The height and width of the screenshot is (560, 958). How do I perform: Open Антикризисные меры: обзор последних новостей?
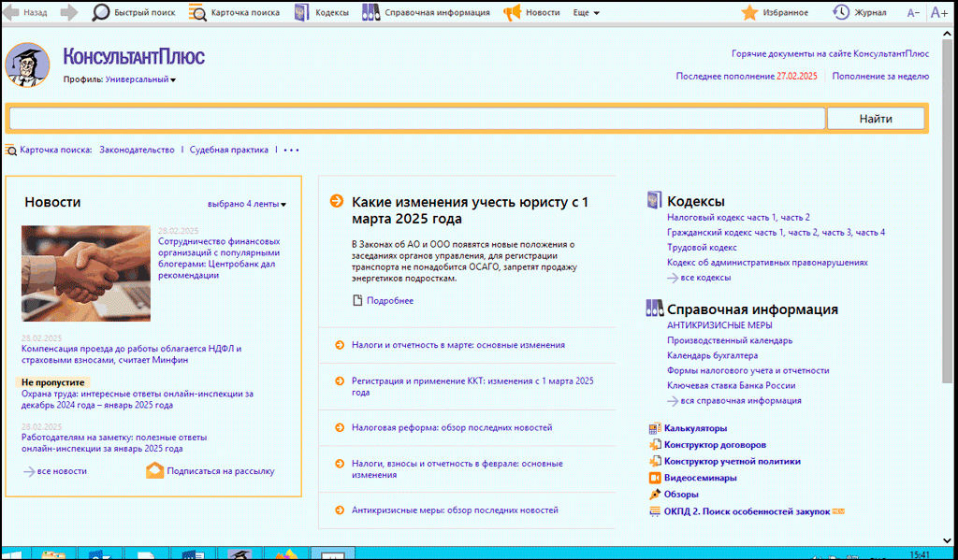(x=455, y=510)
